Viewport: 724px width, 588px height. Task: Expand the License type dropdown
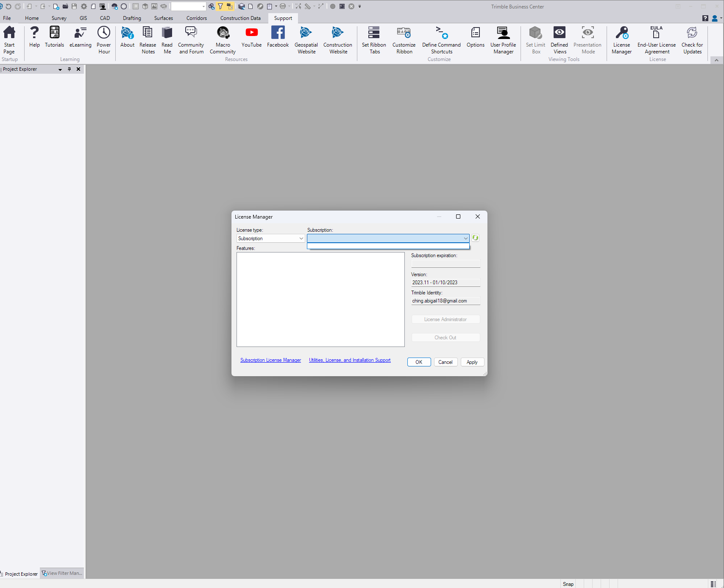[x=301, y=239]
